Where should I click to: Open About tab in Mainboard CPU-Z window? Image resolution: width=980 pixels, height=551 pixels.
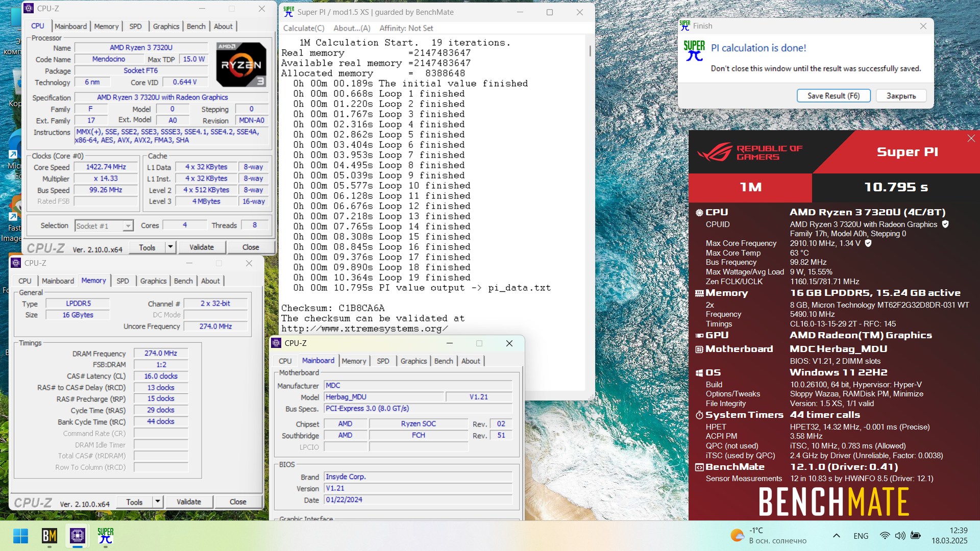[471, 361]
